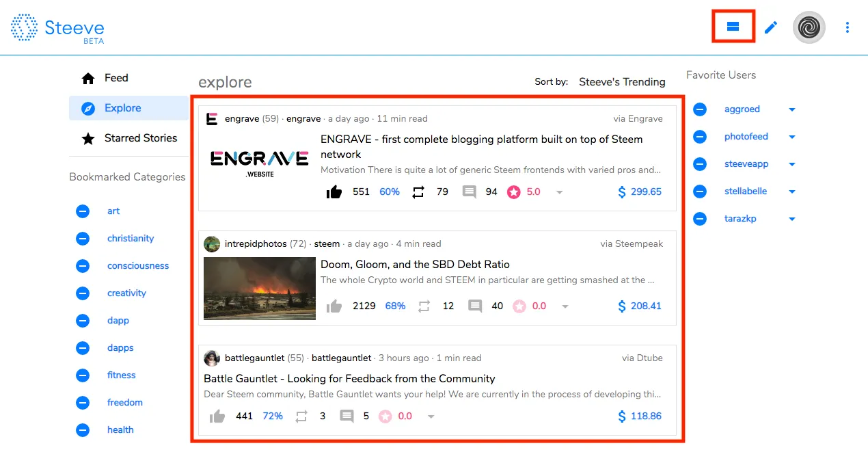Remove the dapp bookmarked category
Screen dimensions: 868x450
[83, 321]
